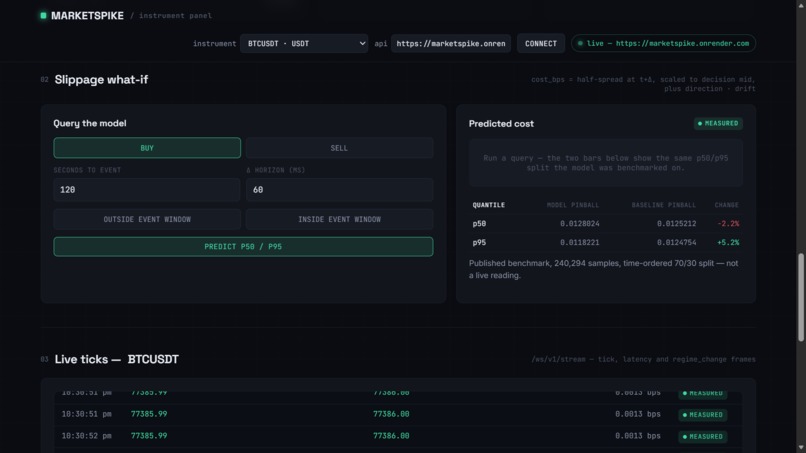Click baseline pinball value 0.0125212

pyautogui.click(x=676, y=224)
